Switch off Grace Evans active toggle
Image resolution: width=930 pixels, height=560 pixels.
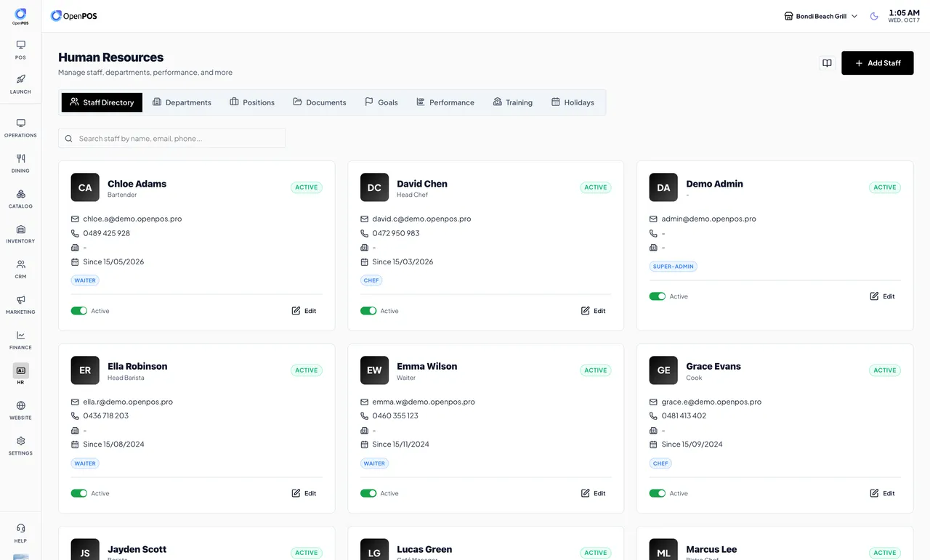(658, 493)
